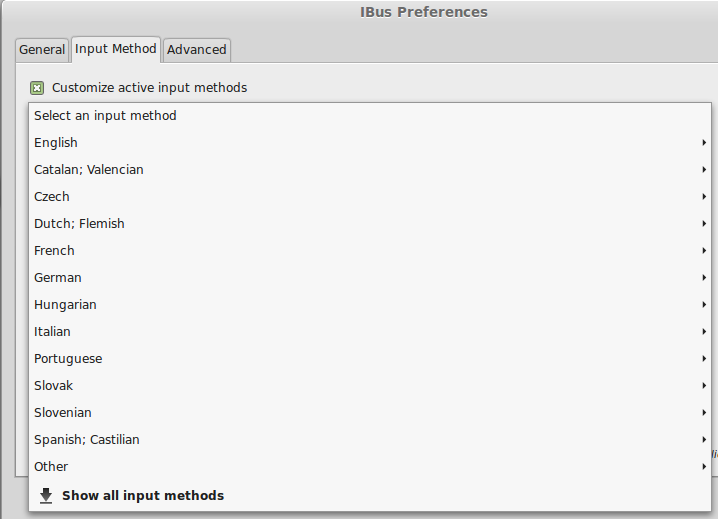The width and height of the screenshot is (718, 519).
Task: Open the German input methods
Action: tap(370, 278)
